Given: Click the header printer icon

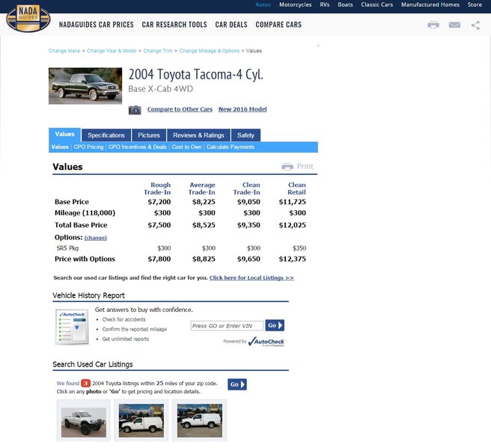Looking at the screenshot, I should [433, 25].
